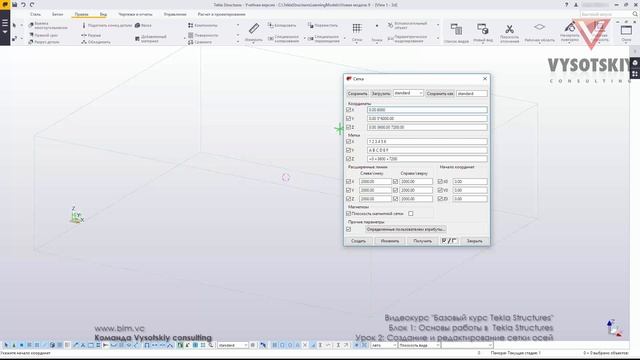Viewport: 640px width, 360px height.
Task: Expand the Compare dropdown arrow
Action: tap(238, 42)
